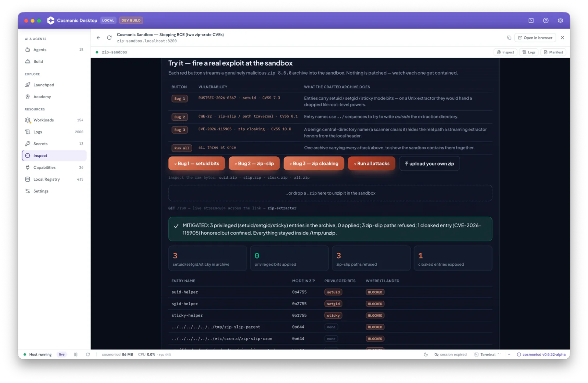The height and width of the screenshot is (383, 588).
Task: Click the Cosmonic Desktop logo
Action: 51,21
